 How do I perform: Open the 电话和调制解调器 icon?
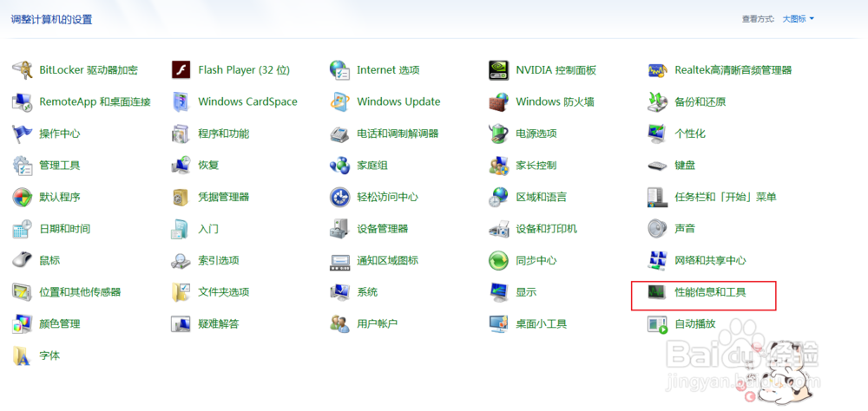pos(339,134)
